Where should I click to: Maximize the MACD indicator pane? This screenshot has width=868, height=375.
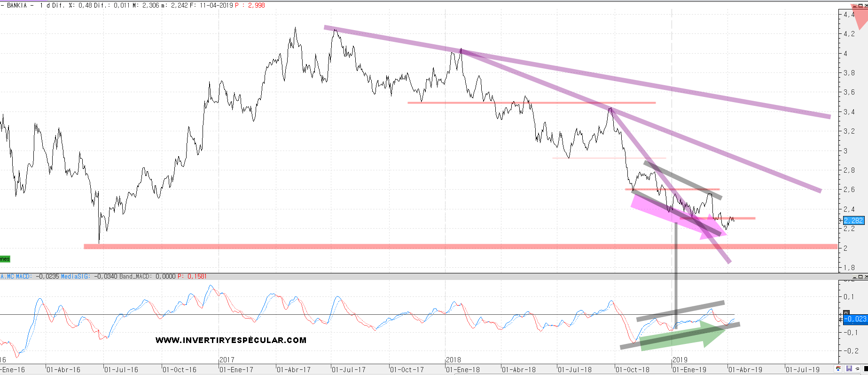(860, 277)
